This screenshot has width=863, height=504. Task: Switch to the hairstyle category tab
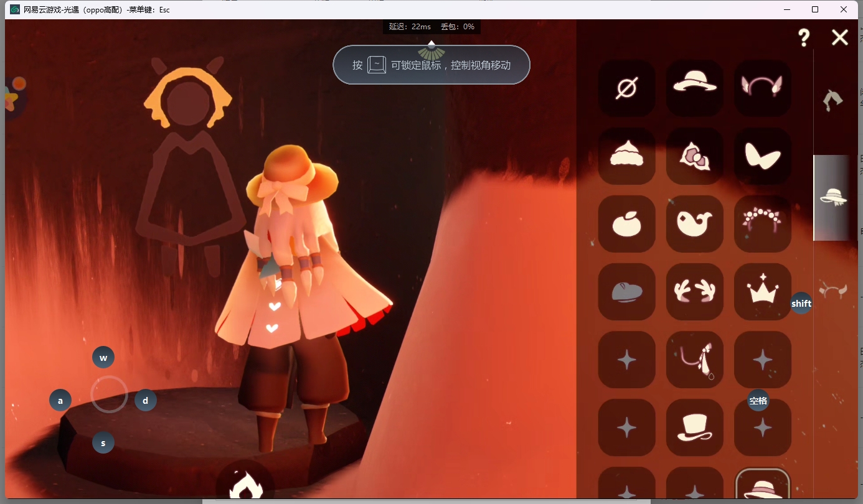click(832, 100)
